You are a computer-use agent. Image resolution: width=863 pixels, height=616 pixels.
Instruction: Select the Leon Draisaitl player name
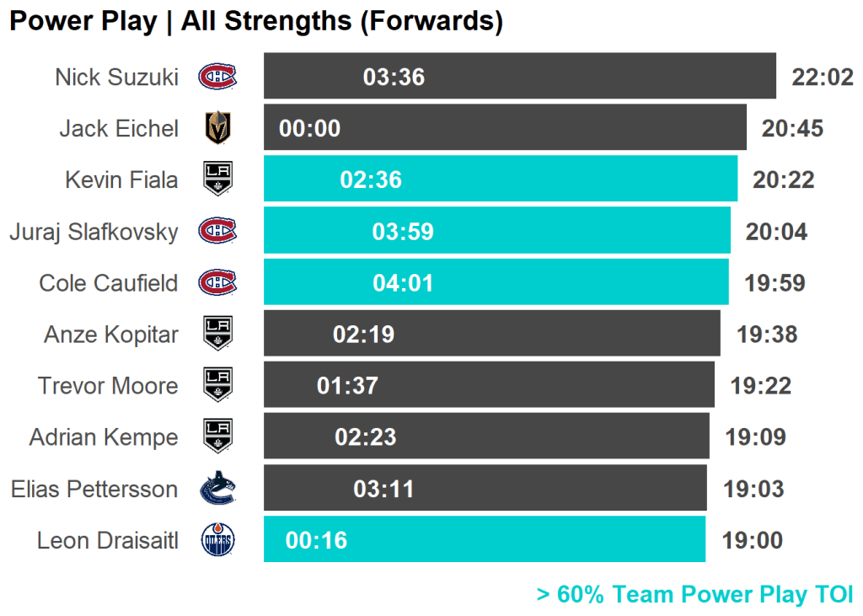pyautogui.click(x=107, y=540)
